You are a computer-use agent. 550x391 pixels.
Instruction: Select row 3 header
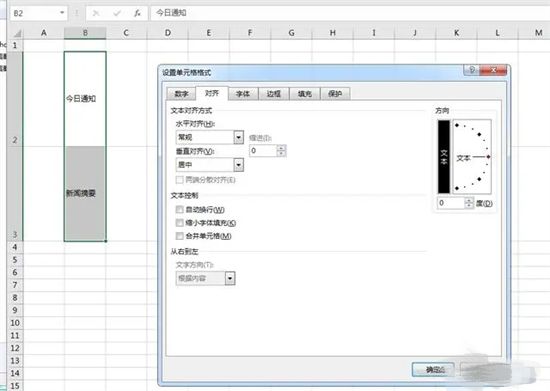point(15,194)
